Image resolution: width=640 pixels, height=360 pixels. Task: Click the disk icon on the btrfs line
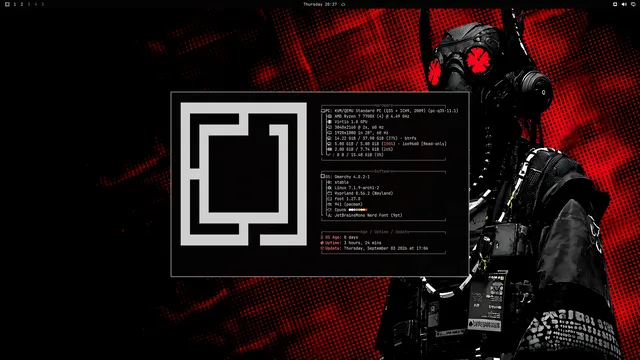[330, 138]
